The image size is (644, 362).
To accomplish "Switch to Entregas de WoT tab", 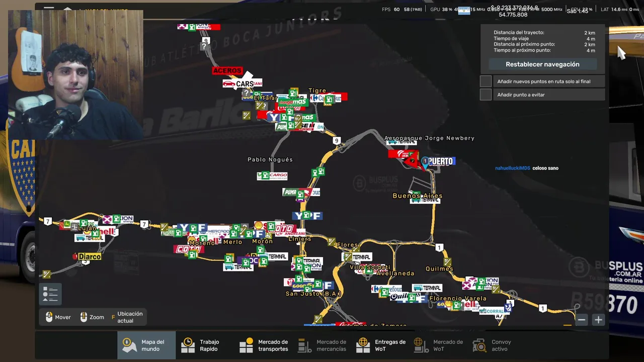I will tap(381, 345).
